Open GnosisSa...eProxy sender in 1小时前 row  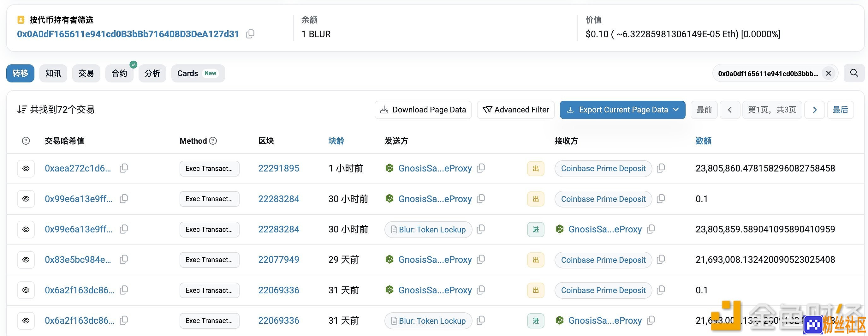tap(435, 168)
